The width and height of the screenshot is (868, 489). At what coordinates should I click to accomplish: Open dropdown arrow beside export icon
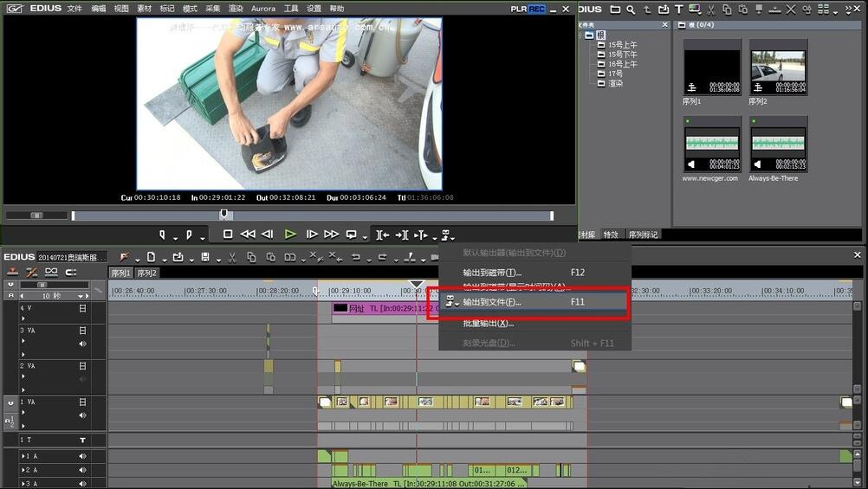[453, 238]
